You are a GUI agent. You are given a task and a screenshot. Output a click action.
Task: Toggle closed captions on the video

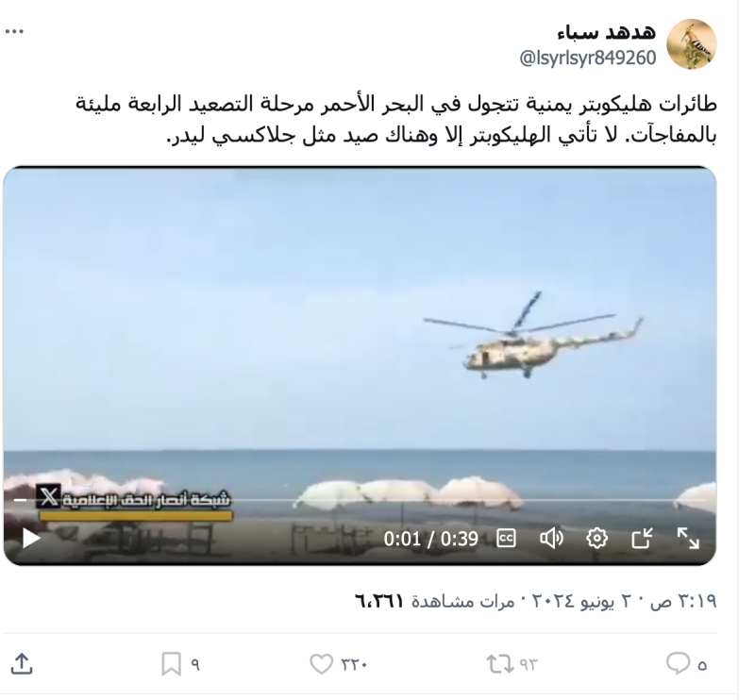(507, 539)
